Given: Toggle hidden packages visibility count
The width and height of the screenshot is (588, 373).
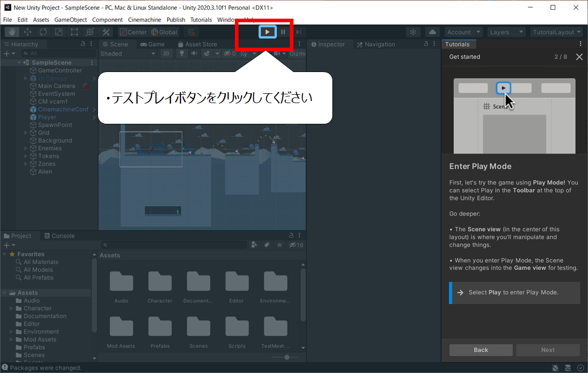Looking at the screenshot, I should point(296,245).
